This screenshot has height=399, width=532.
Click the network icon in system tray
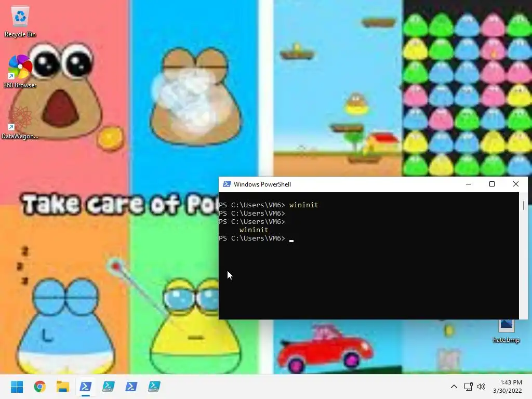pyautogui.click(x=469, y=387)
